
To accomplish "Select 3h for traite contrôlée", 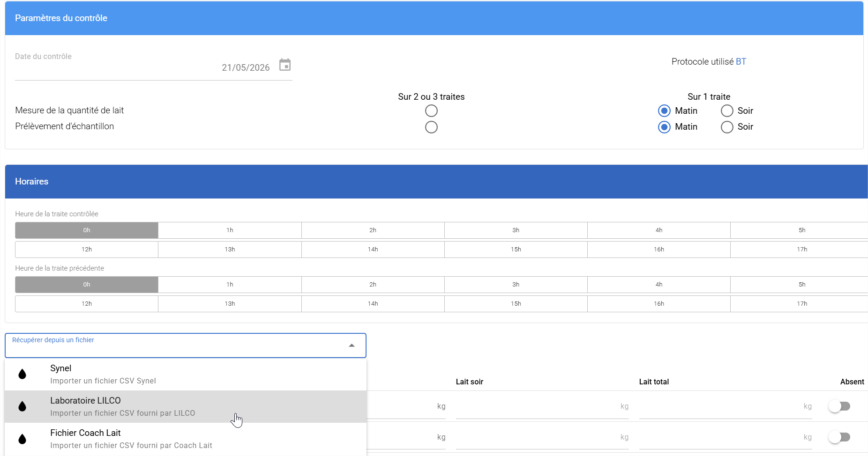I will (516, 230).
